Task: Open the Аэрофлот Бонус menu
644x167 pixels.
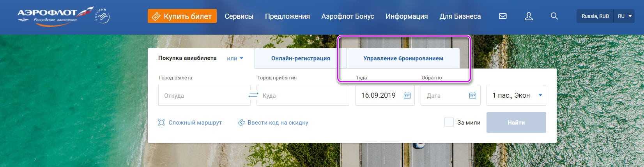Action: click(347, 16)
